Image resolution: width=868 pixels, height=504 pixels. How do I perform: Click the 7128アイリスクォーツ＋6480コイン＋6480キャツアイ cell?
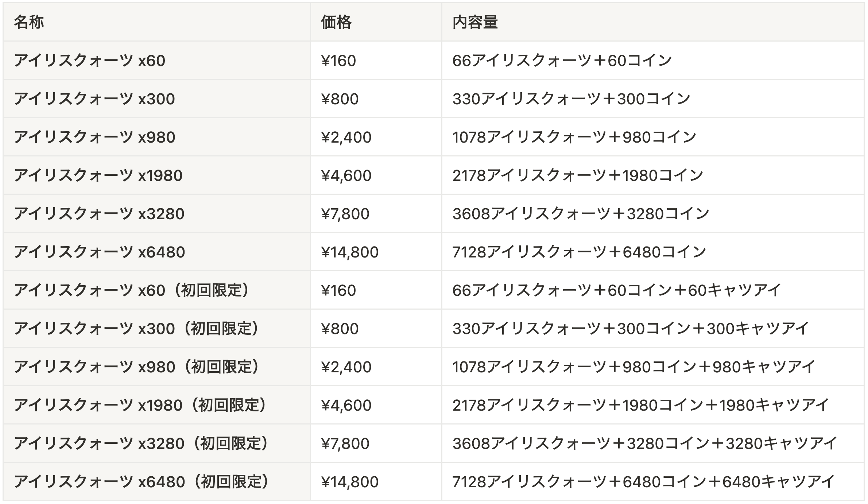[644, 482]
